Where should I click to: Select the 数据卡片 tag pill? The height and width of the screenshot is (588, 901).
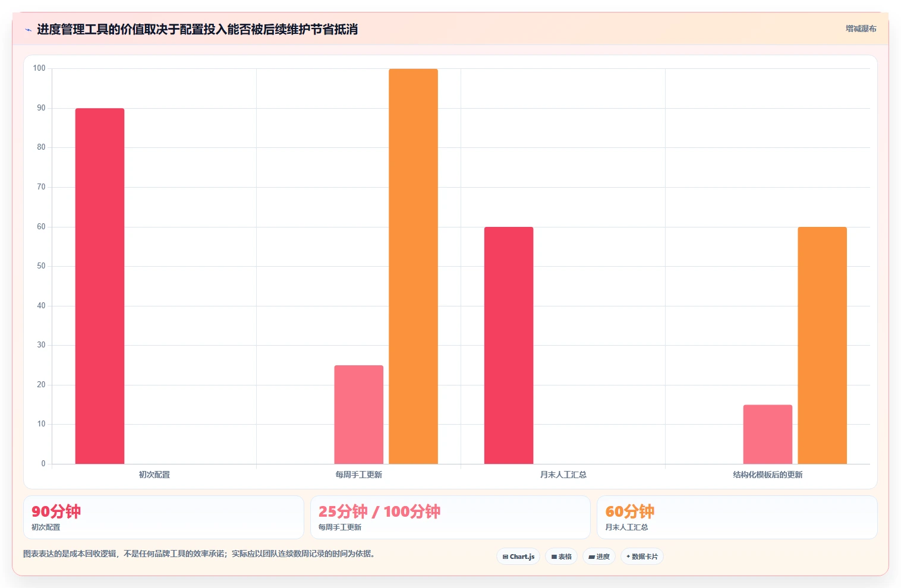point(642,557)
